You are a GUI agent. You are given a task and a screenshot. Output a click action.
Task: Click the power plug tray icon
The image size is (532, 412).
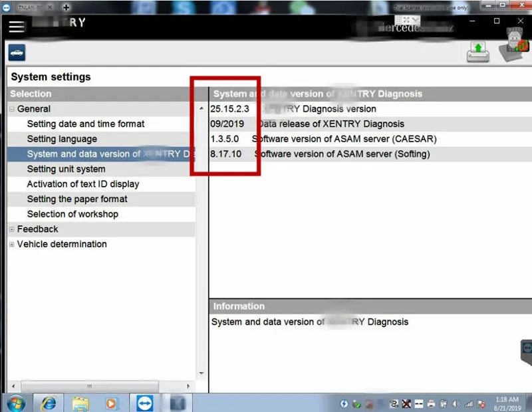pos(444,404)
